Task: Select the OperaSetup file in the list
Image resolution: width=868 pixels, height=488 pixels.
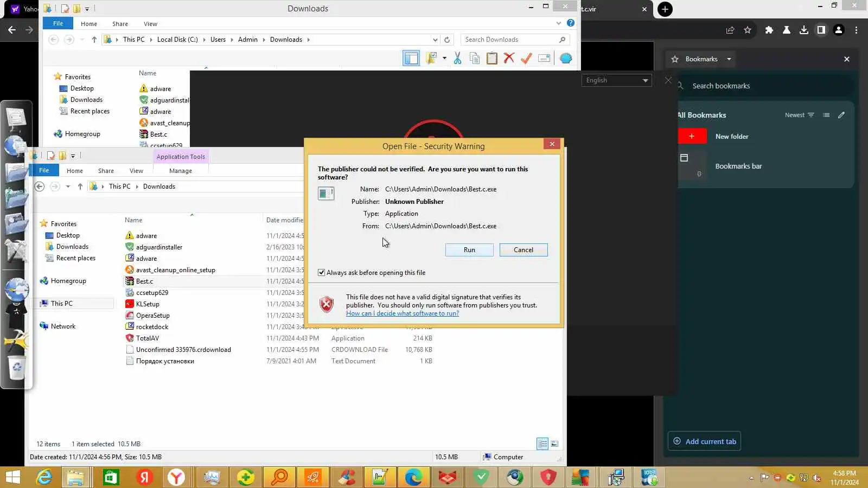Action: point(153,316)
